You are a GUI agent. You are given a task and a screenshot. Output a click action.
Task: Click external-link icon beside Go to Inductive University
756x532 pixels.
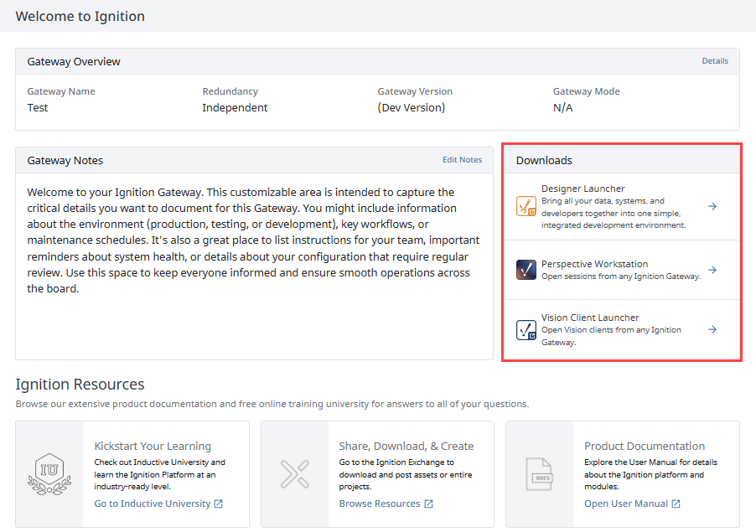219,504
